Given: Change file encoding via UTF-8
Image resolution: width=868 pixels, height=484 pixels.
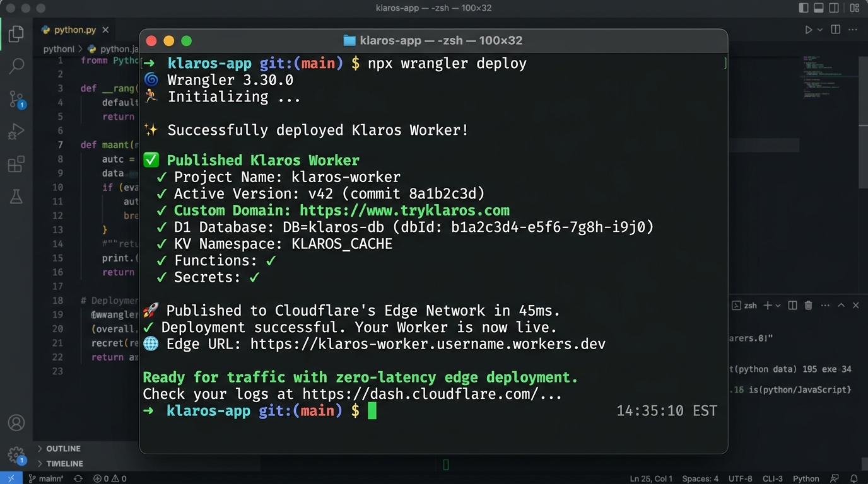Looking at the screenshot, I should pos(740,478).
